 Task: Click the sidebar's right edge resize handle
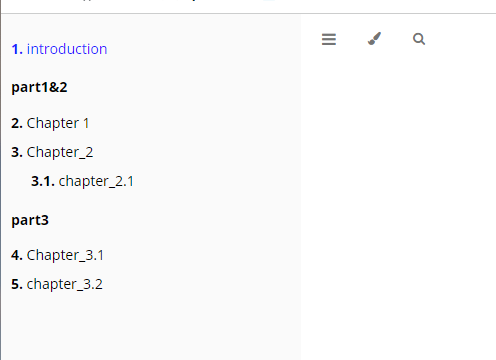point(301,187)
